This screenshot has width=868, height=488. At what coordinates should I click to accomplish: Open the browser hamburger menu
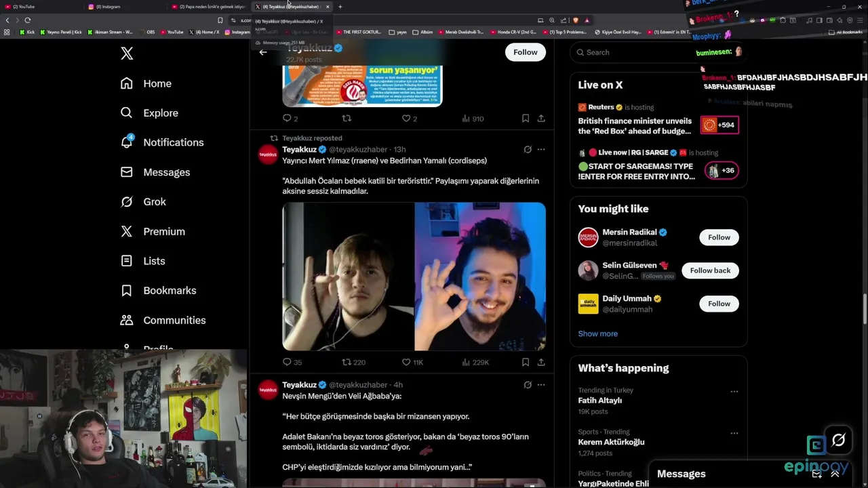pyautogui.click(x=860, y=20)
